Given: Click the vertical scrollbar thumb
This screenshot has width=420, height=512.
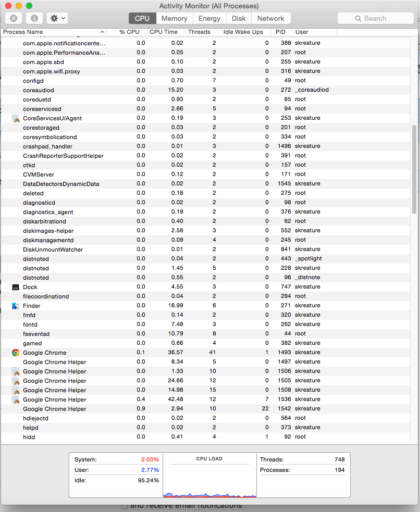Looking at the screenshot, I should (414, 169).
